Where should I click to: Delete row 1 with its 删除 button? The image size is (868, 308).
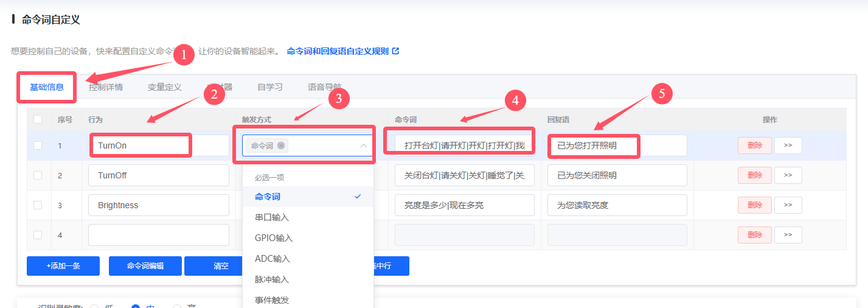(x=755, y=145)
